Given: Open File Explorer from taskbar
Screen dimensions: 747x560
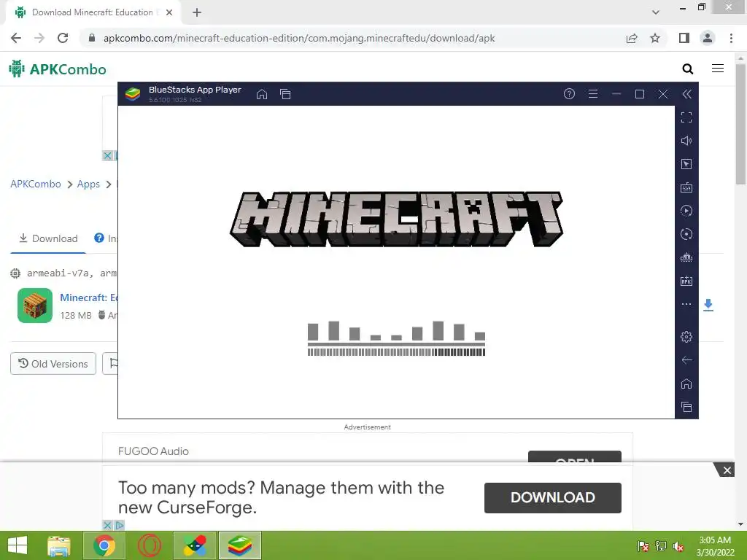Looking at the screenshot, I should [x=59, y=545].
